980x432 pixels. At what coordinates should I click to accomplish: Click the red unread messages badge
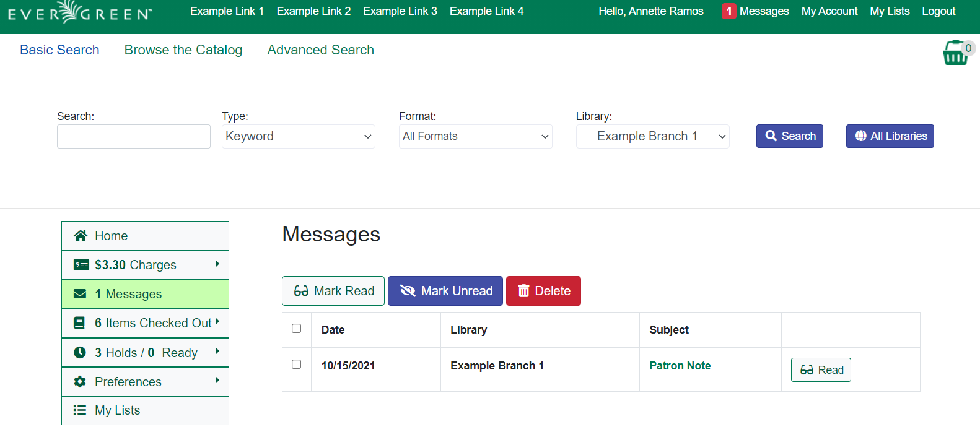[x=729, y=11]
